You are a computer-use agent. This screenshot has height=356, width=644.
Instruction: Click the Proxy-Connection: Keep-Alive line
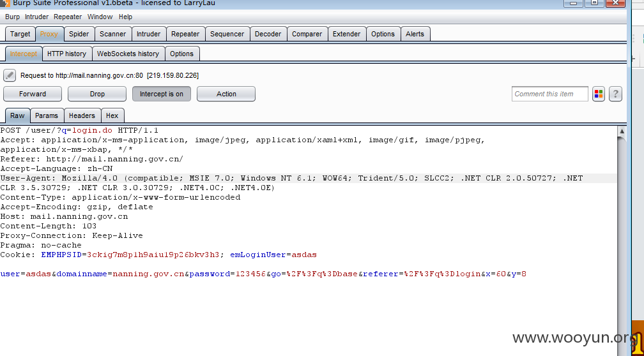point(72,235)
